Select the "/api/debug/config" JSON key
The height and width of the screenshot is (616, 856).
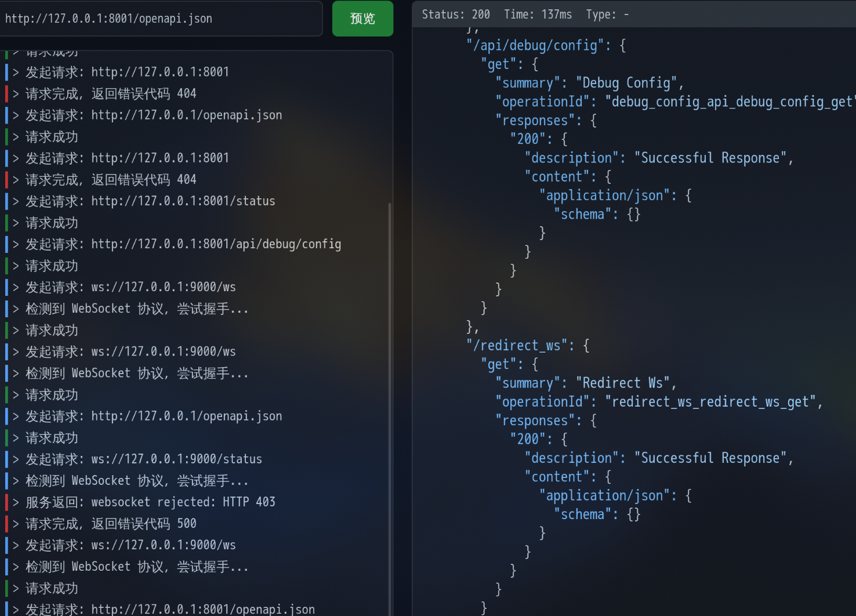click(535, 45)
